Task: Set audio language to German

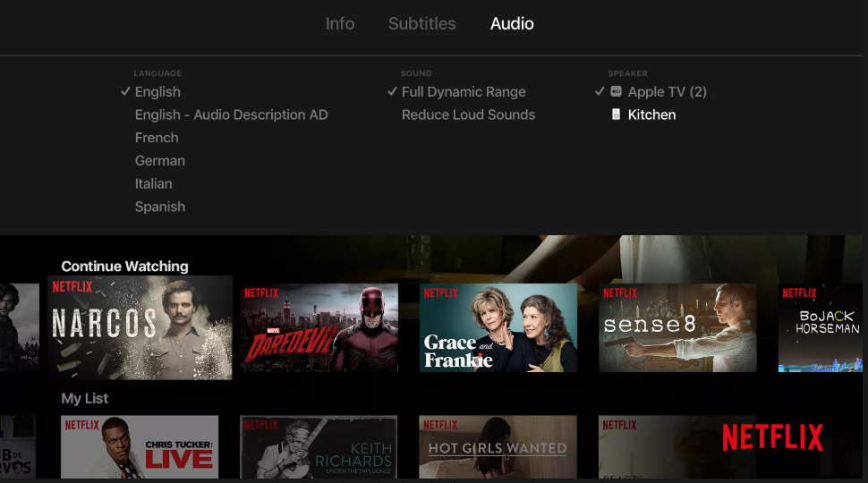Action: (160, 161)
